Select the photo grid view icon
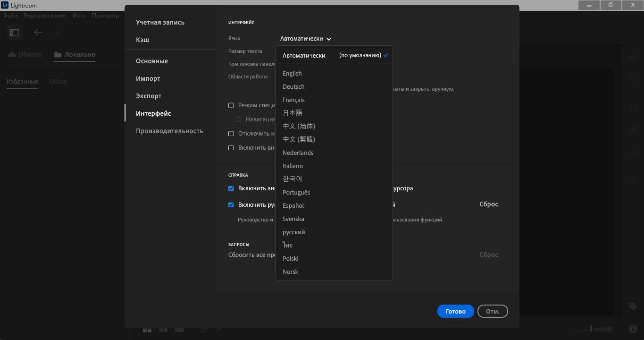 [x=147, y=329]
